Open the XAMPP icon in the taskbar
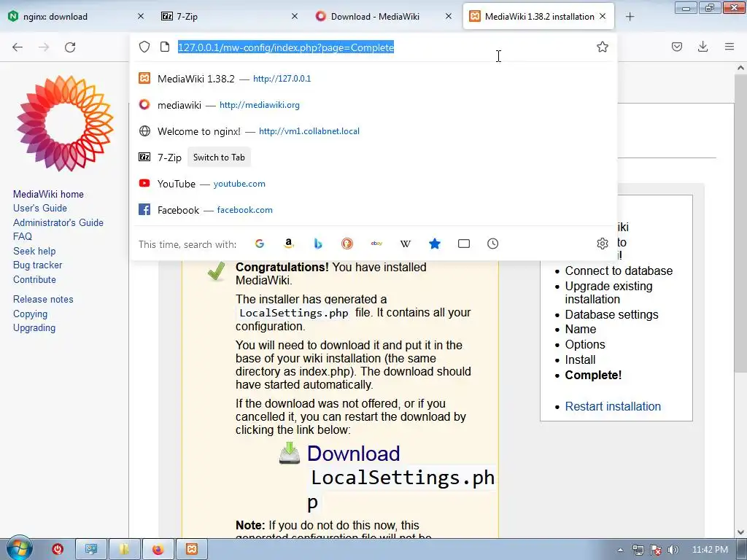This screenshot has height=560, width=747. coord(192,550)
